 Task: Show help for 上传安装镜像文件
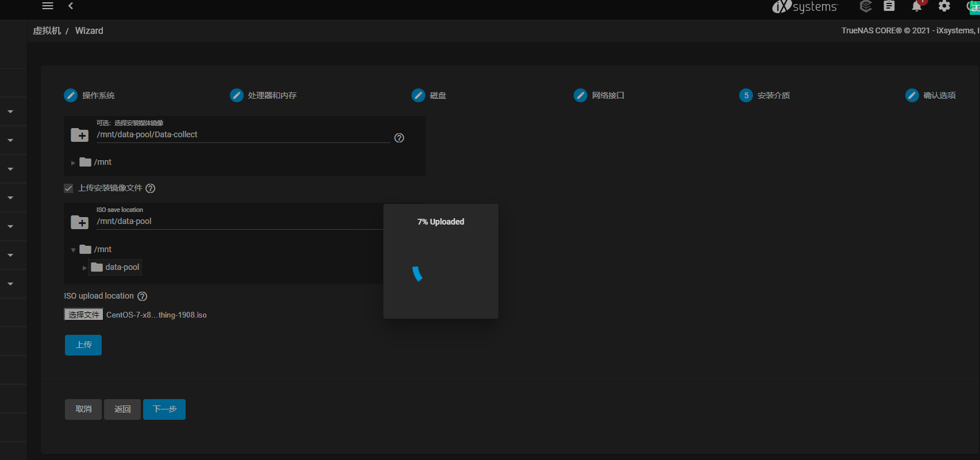tap(151, 188)
